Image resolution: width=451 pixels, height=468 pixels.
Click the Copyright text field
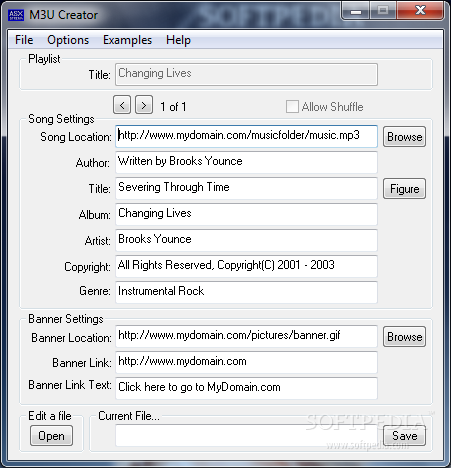coord(246,266)
